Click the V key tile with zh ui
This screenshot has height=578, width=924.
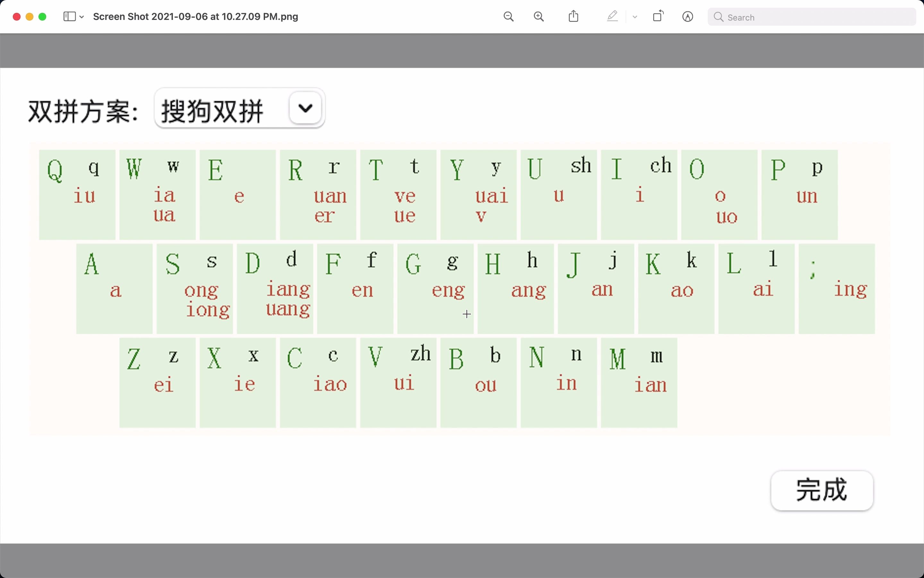[x=398, y=383]
